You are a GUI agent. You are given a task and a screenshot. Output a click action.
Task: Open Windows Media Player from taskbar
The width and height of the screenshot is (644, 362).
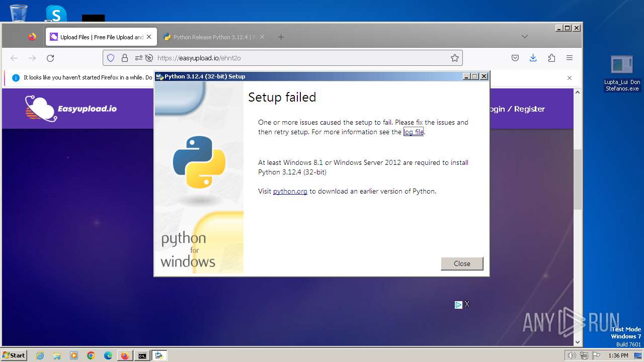click(74, 355)
